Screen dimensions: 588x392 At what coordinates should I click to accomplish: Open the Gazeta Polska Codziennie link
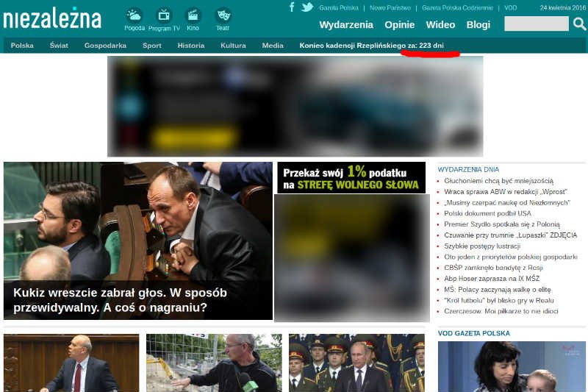point(457,7)
